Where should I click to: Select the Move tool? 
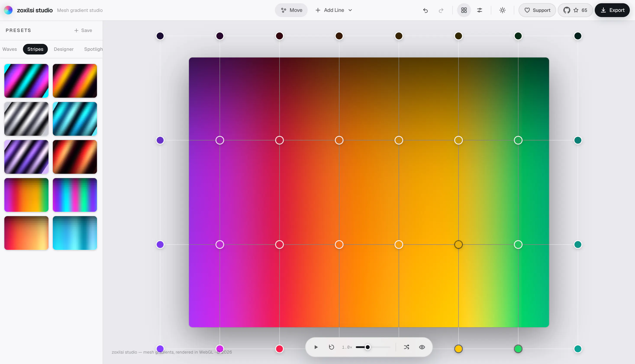(291, 10)
